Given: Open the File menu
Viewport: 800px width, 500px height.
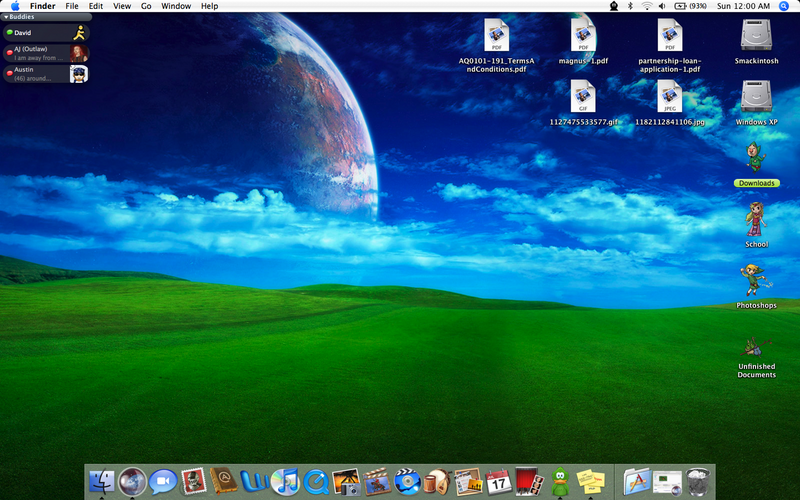Looking at the screenshot, I should tap(72, 6).
